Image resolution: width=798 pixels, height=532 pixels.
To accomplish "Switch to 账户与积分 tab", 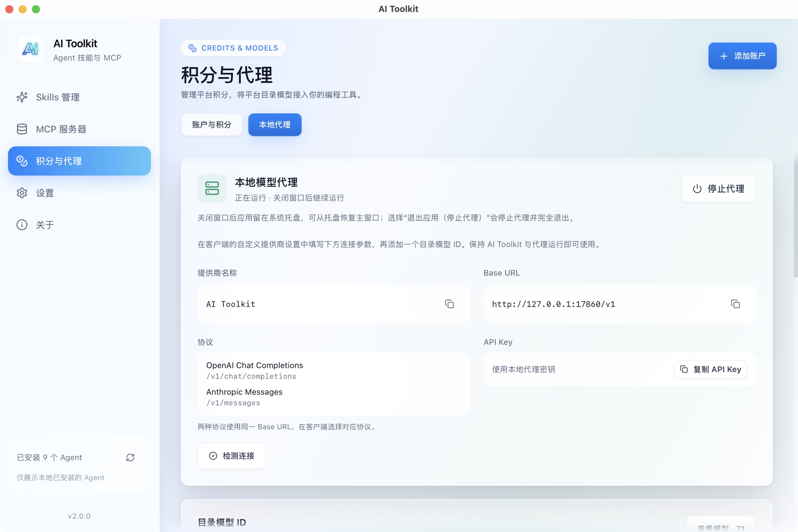I will 212,125.
